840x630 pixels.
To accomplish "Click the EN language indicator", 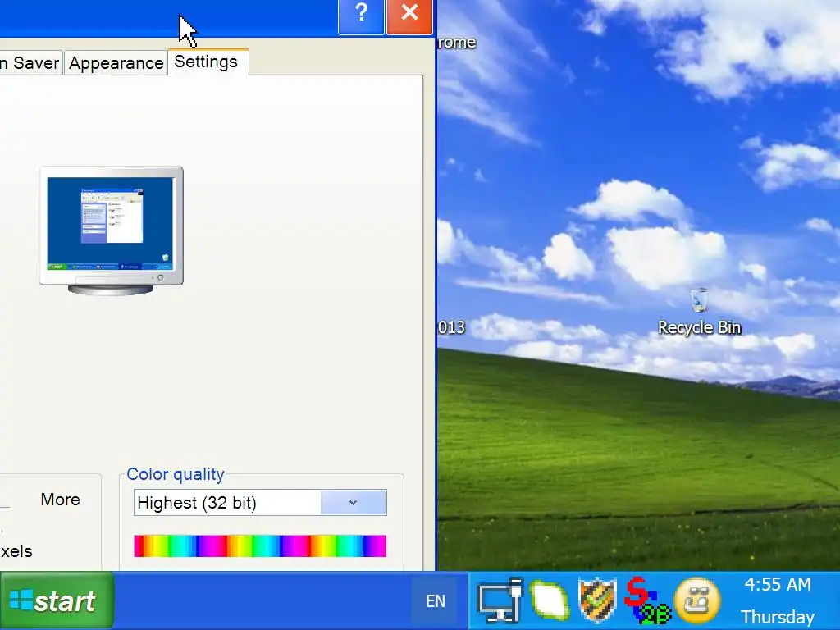I will [x=436, y=601].
